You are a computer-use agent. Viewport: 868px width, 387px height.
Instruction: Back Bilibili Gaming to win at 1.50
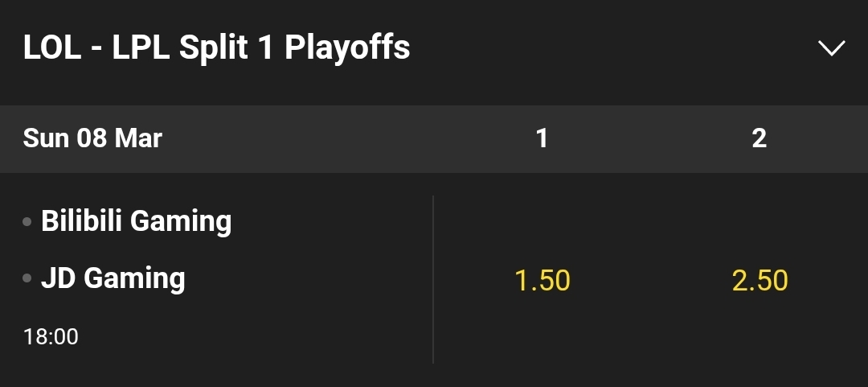coord(542,280)
